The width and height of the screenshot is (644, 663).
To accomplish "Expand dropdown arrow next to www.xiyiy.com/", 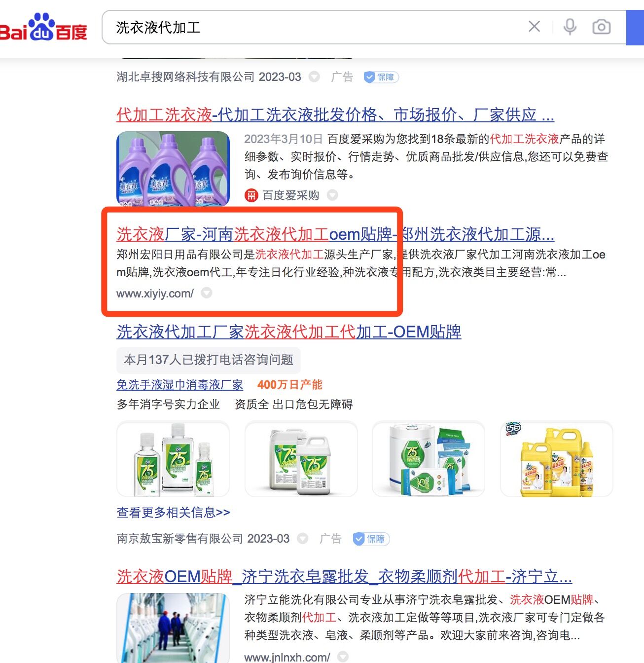I will [207, 293].
